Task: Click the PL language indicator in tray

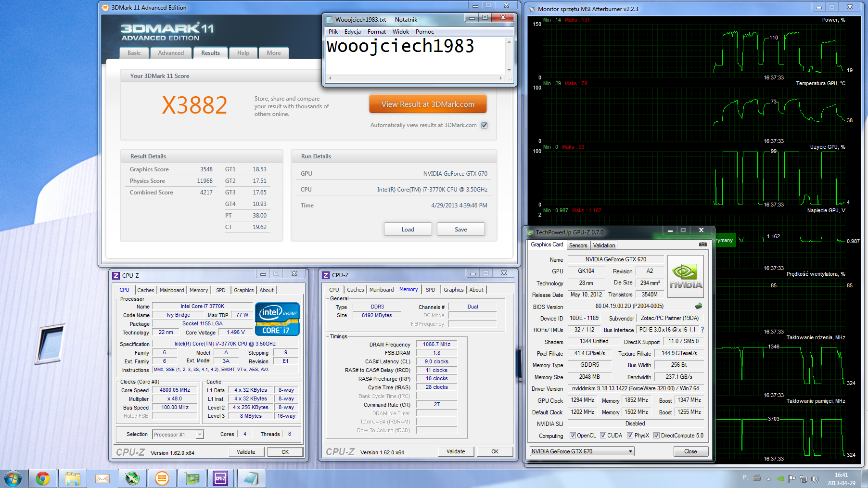Action: point(746,477)
